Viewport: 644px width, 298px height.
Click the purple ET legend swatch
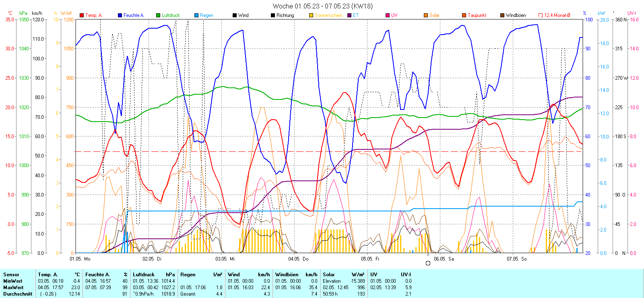pos(349,15)
